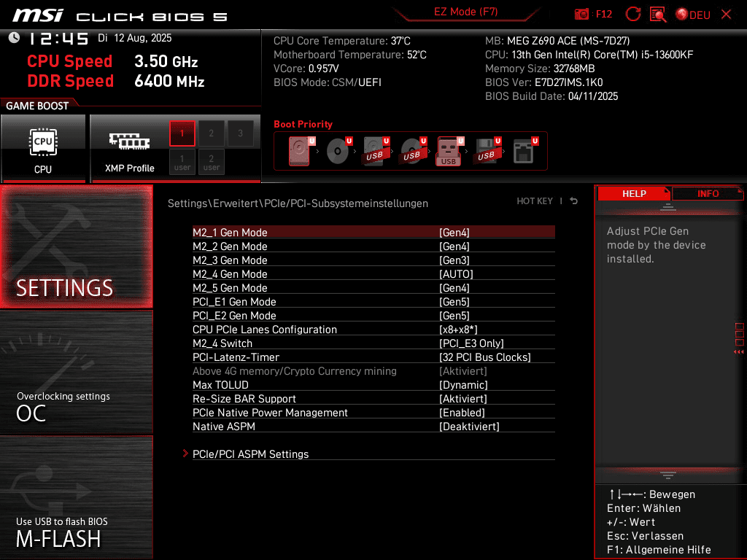Click the circular reset/refresh icon in header

coord(632,14)
